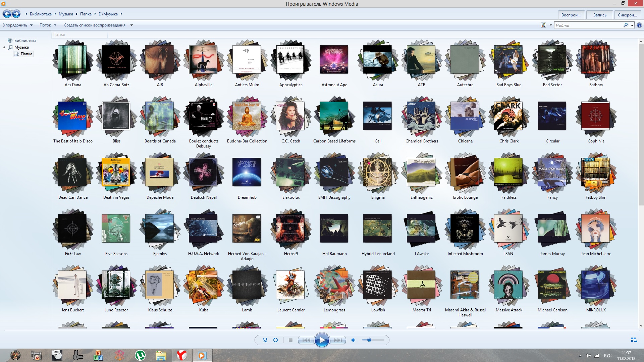Click the РУС language indicator

[x=607, y=356]
